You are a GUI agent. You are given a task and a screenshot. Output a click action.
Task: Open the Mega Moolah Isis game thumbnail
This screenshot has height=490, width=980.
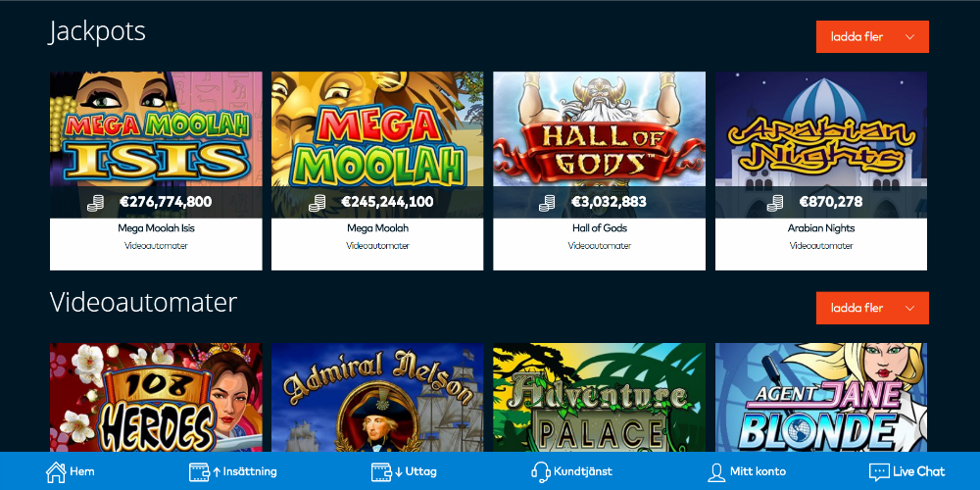pyautogui.click(x=156, y=144)
